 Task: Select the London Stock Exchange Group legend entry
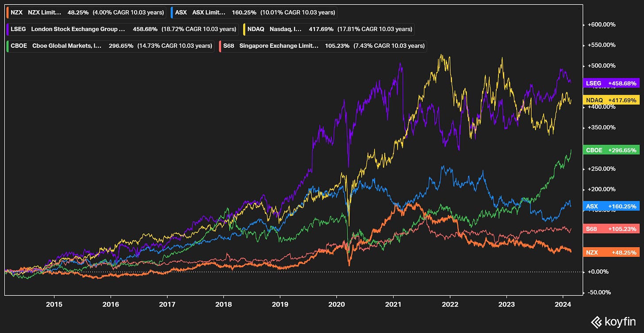122,29
